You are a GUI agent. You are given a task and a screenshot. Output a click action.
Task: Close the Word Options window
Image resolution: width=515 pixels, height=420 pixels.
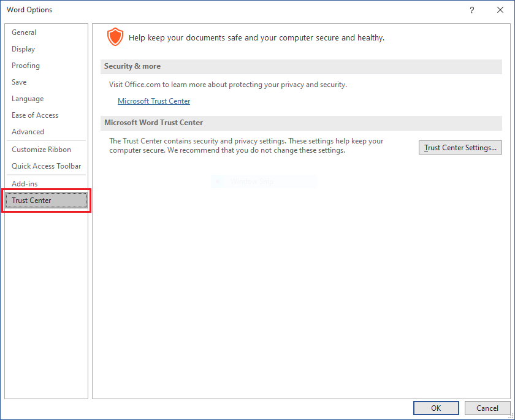500,10
